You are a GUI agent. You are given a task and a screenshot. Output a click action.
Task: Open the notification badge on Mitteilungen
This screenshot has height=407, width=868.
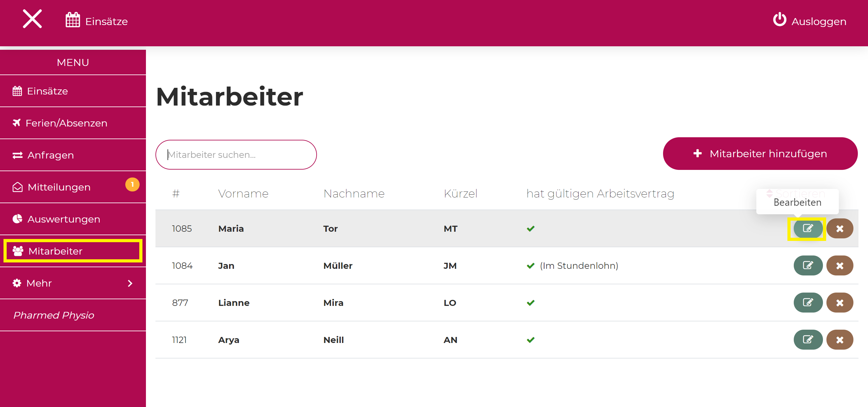(132, 184)
